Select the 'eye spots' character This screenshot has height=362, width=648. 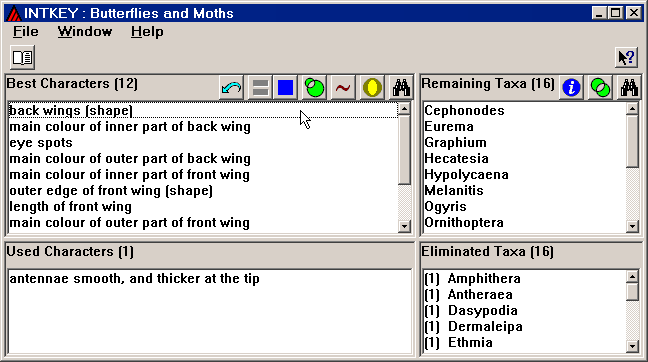(203, 143)
